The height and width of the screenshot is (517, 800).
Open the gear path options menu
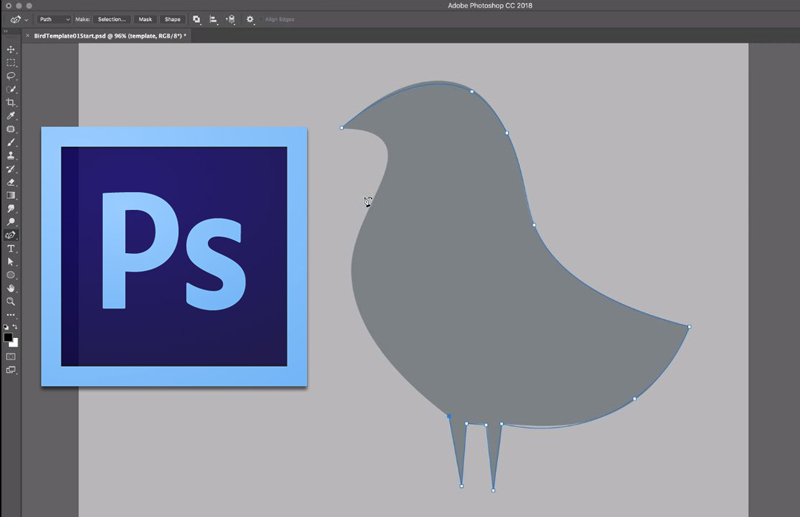[250, 19]
